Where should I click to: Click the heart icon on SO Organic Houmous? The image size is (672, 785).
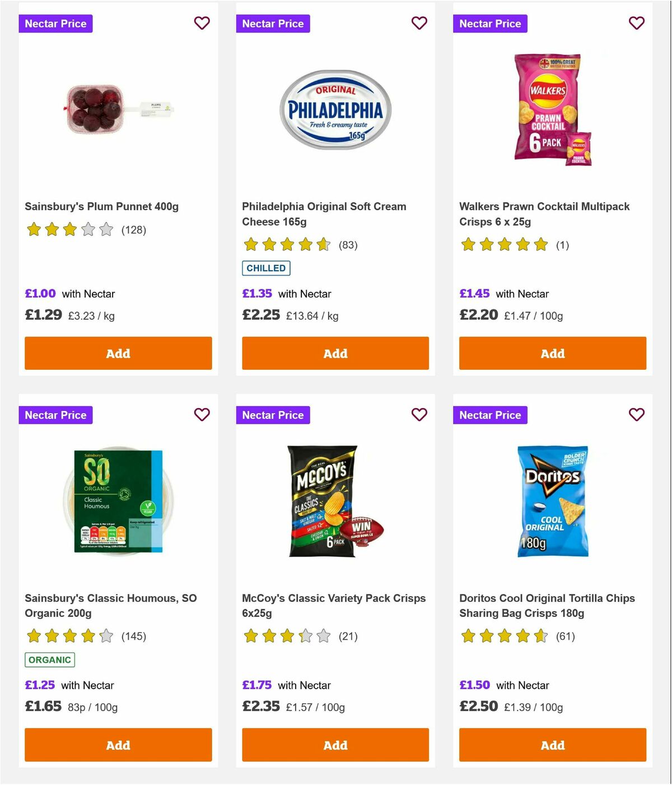coord(202,415)
